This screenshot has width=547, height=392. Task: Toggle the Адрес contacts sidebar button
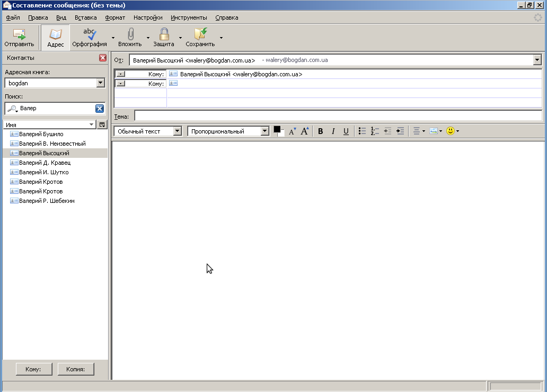(x=56, y=37)
